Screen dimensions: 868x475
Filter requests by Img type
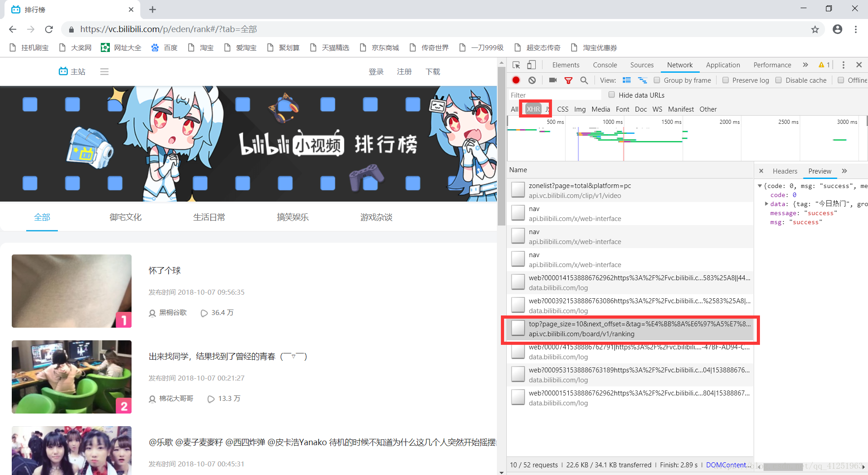(x=580, y=109)
